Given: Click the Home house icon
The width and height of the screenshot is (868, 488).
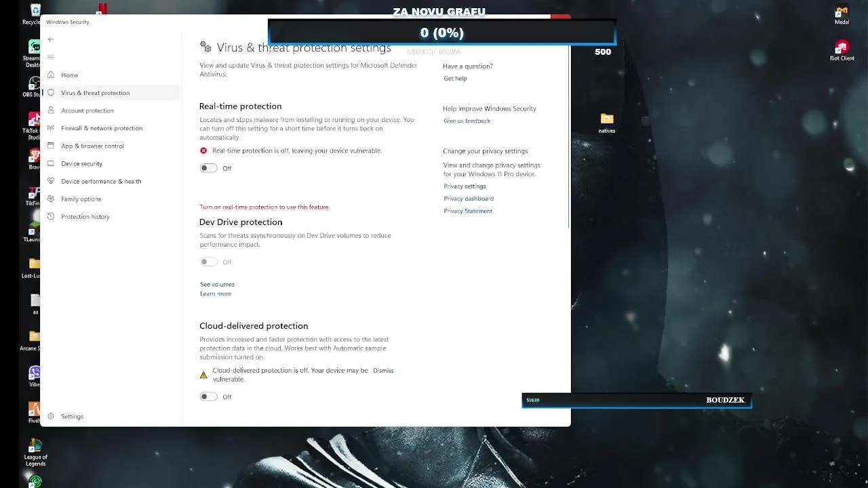Looking at the screenshot, I should [x=51, y=75].
